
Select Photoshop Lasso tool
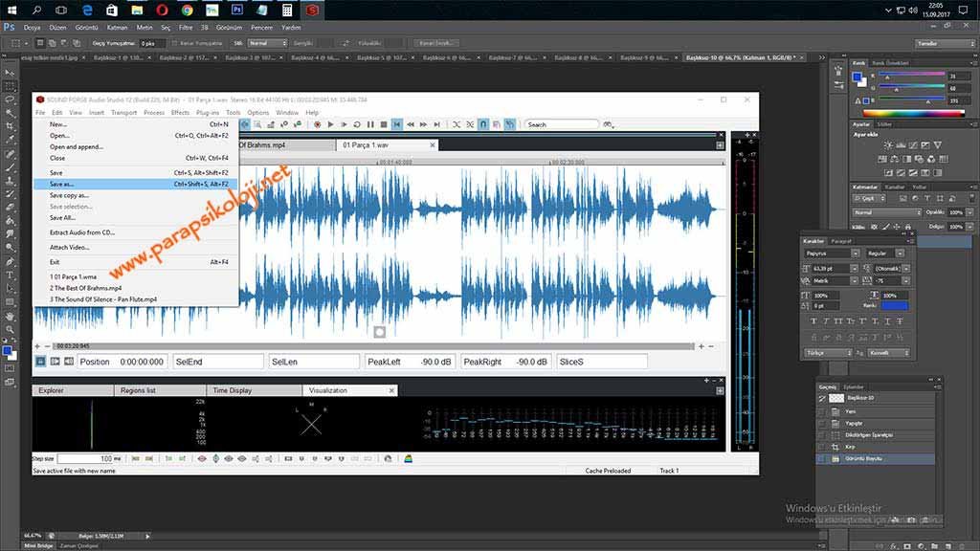10,99
